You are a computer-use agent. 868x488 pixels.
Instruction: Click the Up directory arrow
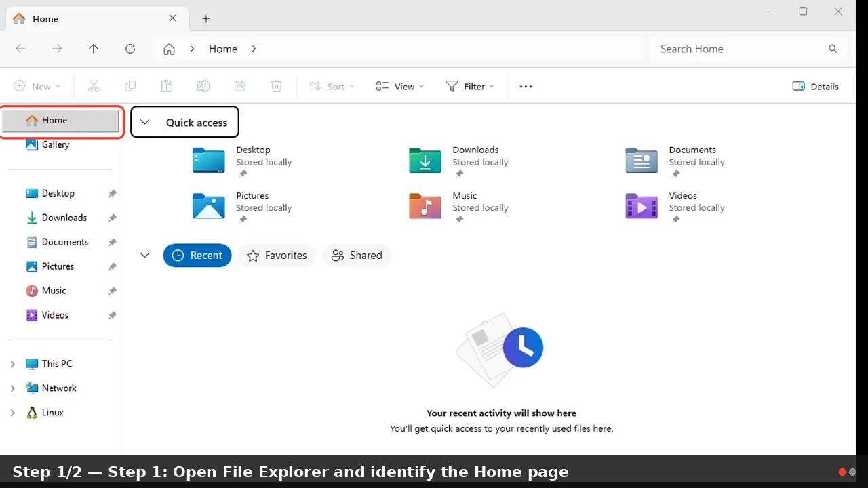[x=94, y=49]
